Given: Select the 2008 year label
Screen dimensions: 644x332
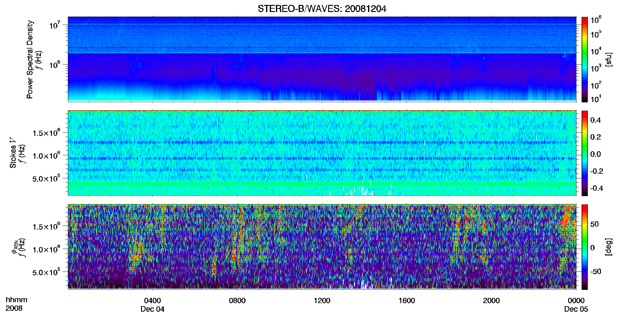Looking at the screenshot, I should [14, 308].
